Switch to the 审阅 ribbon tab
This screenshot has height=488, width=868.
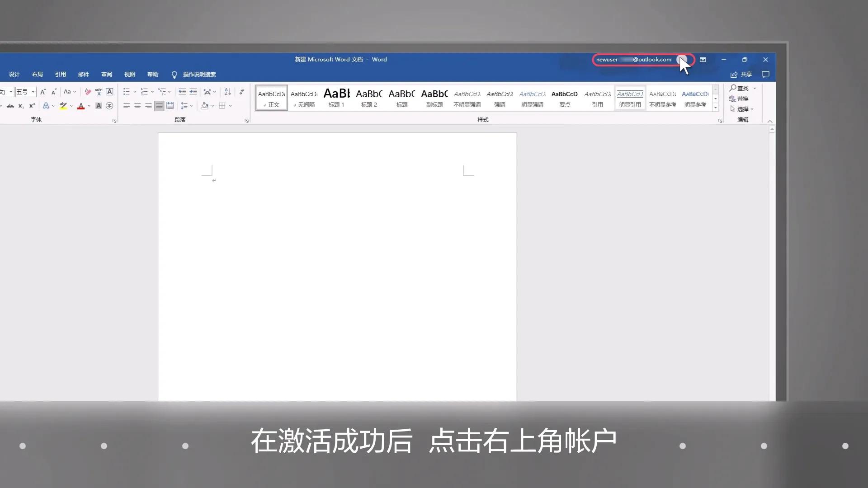(107, 75)
